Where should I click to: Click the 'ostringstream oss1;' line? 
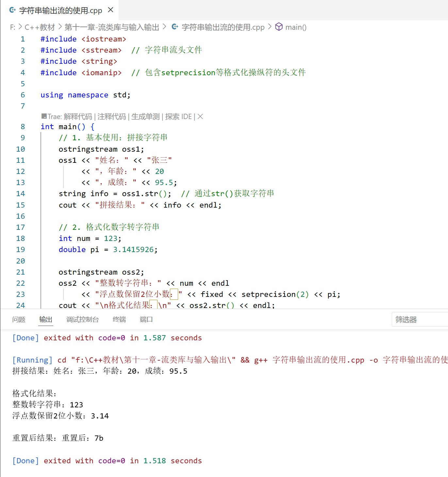(101, 149)
